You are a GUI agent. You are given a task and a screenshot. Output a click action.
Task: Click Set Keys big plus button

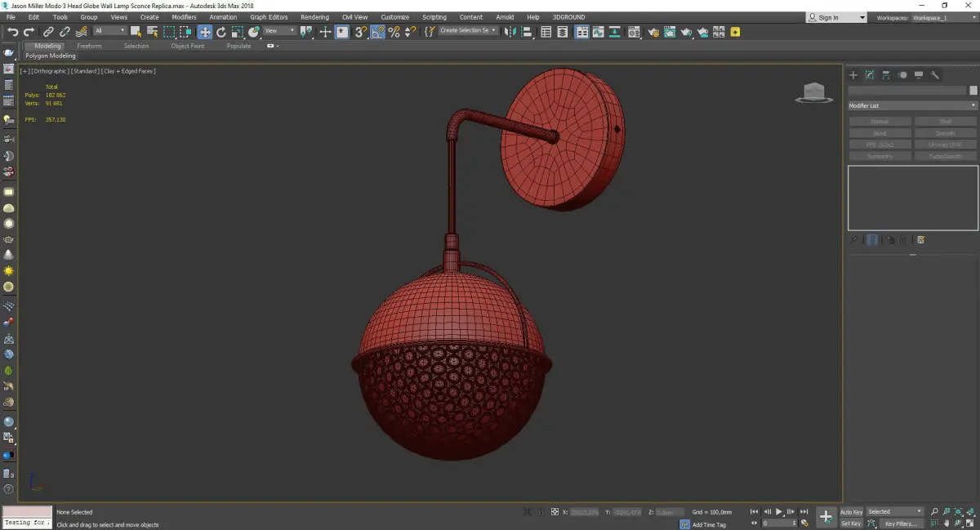(x=826, y=517)
